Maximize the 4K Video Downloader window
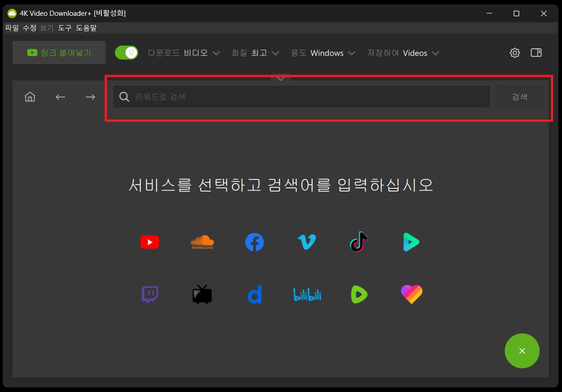The image size is (562, 392). [516, 13]
